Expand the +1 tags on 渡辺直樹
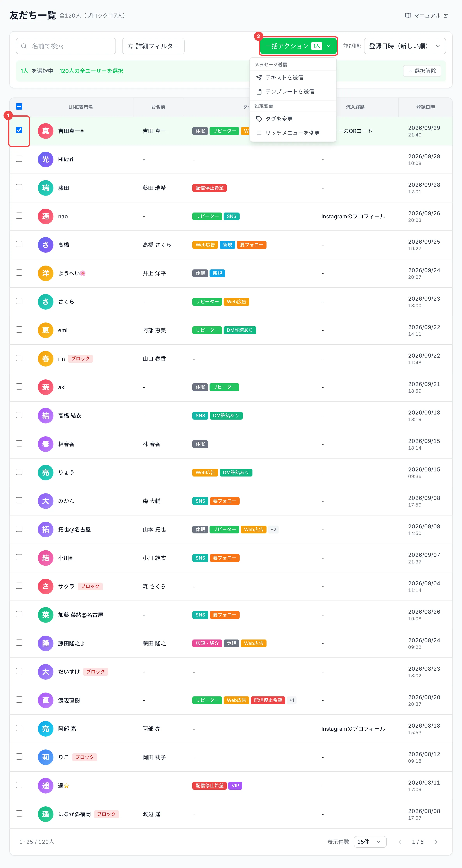The height and width of the screenshot is (868, 462). click(x=292, y=700)
